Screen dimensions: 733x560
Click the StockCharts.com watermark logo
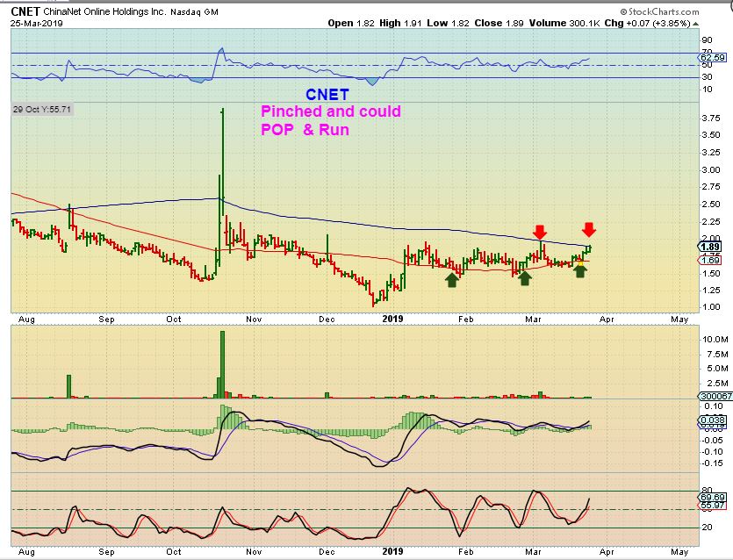pyautogui.click(x=659, y=11)
